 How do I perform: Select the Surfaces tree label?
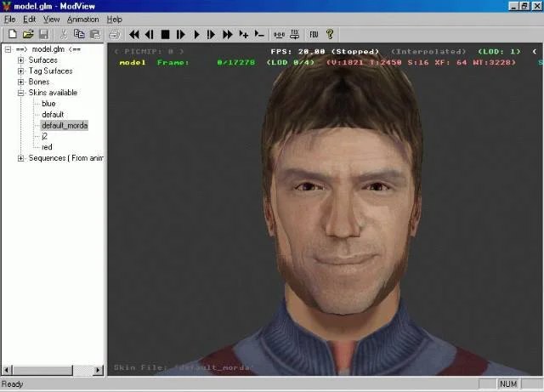click(x=43, y=60)
